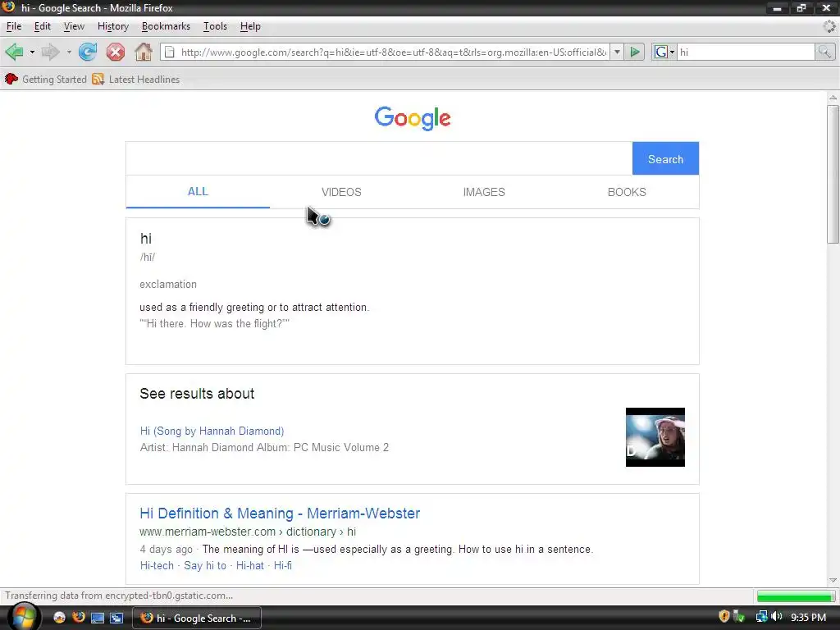
Task: Open forward button history dropdown arrow
Action: 69,52
